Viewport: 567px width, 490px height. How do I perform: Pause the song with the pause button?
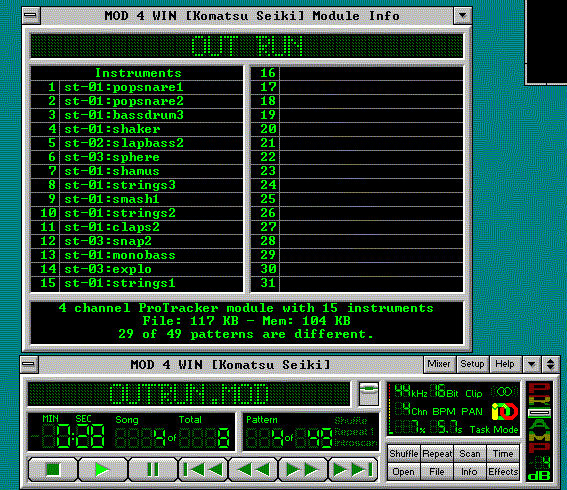click(x=153, y=469)
